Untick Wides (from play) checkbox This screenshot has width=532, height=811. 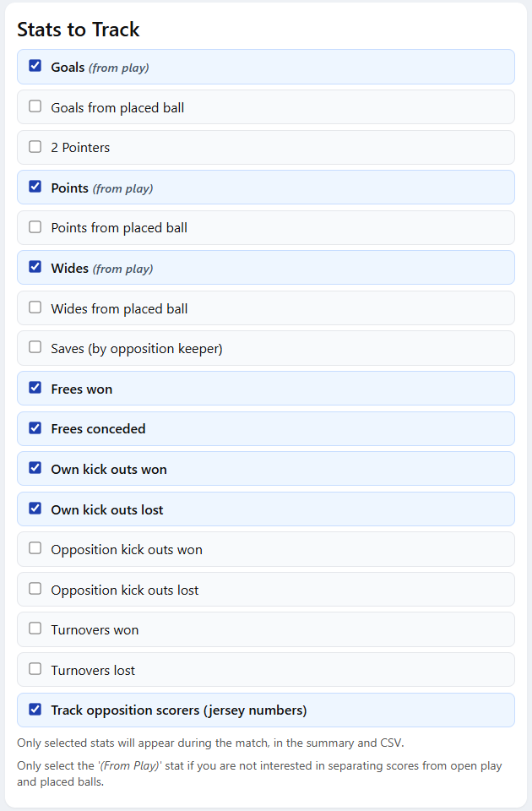click(x=35, y=267)
